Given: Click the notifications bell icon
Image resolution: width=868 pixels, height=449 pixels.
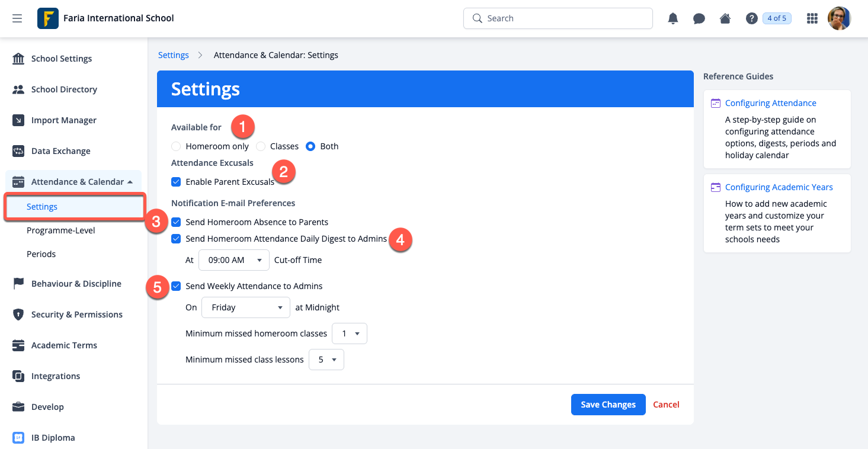Looking at the screenshot, I should coord(673,18).
